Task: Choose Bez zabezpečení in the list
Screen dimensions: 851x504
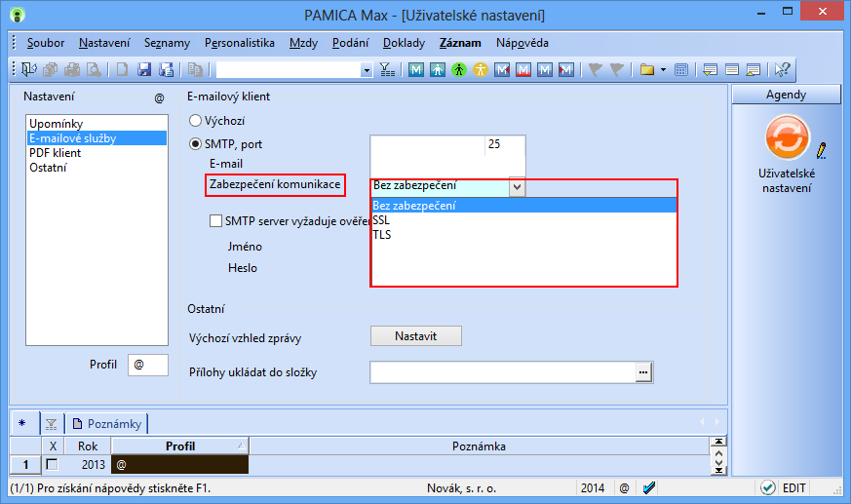Action: pyautogui.click(x=523, y=205)
